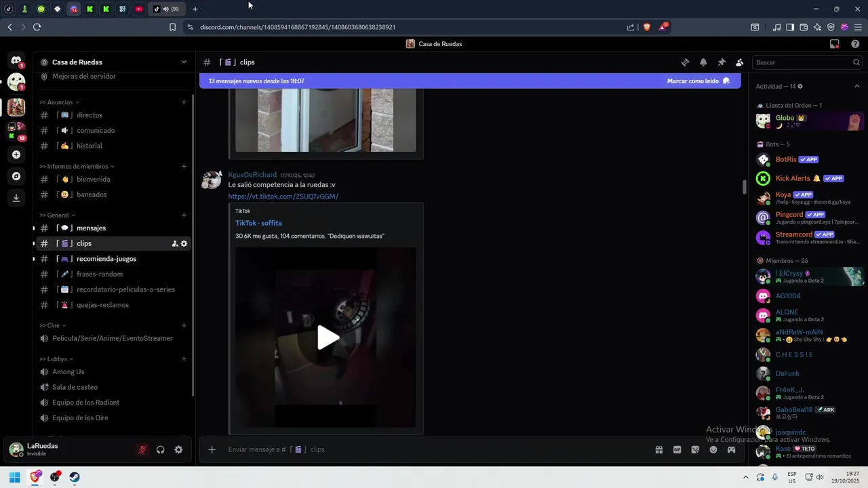Open the browser hamburger main menu
This screenshot has width=868, height=488.
point(858,27)
